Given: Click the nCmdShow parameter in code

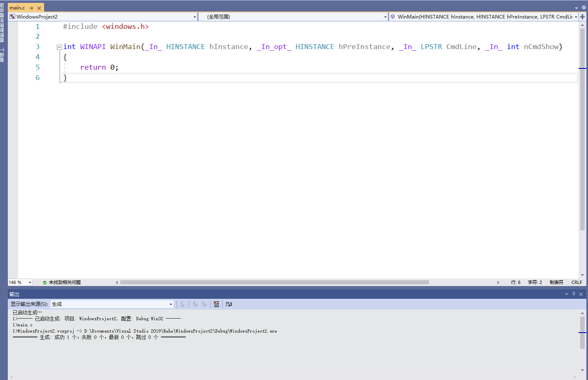Looking at the screenshot, I should coord(541,47).
